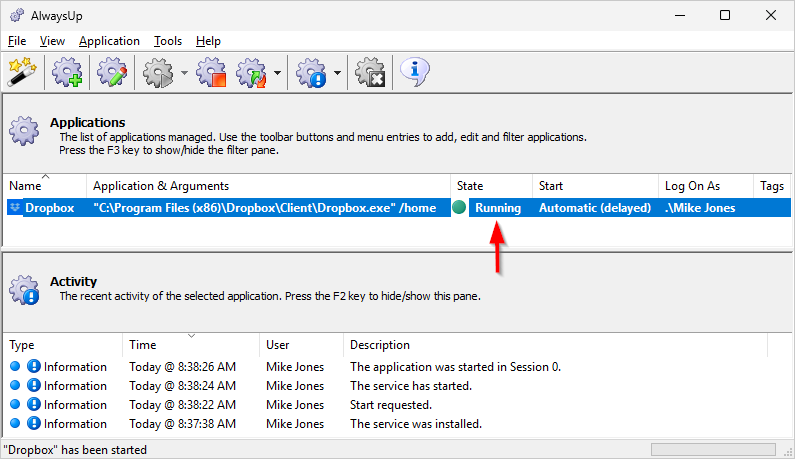Screen dimensions: 795x459
Task: Sort applications by State column header
Action: click(489, 186)
